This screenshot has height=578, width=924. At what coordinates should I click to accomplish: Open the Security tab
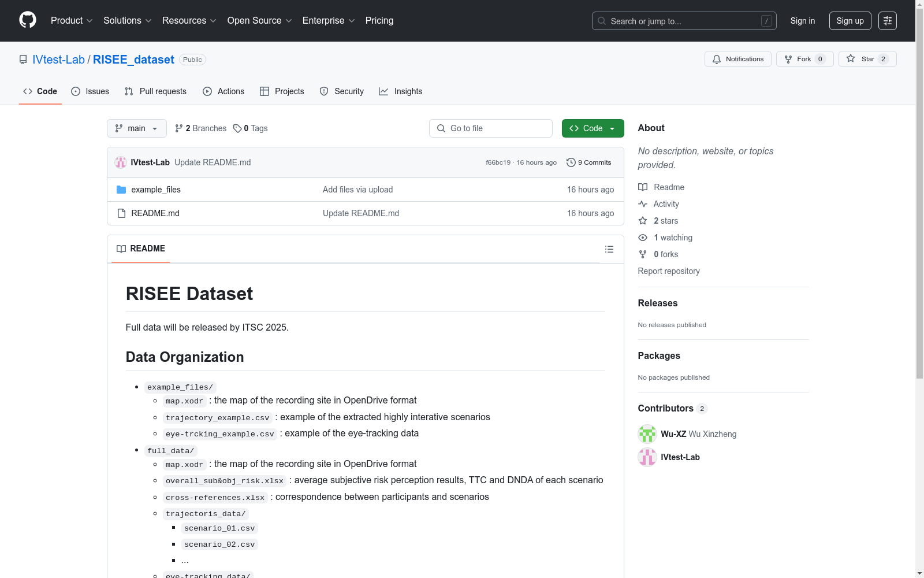tap(342, 91)
